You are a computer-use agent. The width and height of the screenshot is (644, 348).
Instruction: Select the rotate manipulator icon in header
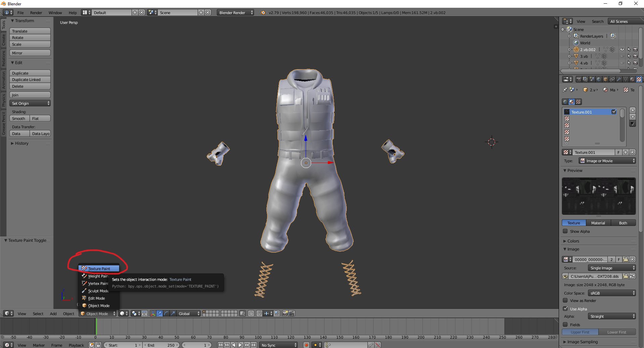tap(166, 313)
